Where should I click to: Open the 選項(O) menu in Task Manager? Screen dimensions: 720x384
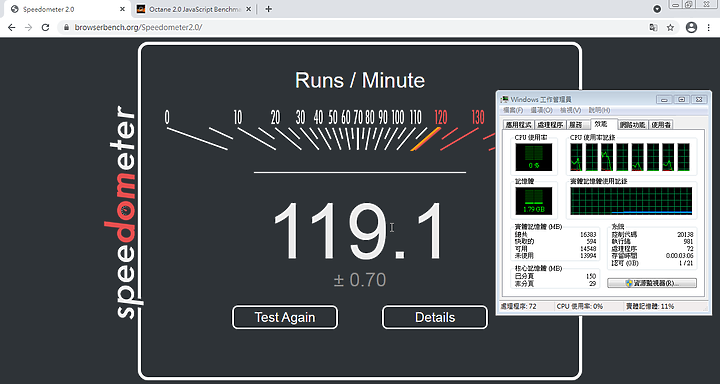[541, 110]
